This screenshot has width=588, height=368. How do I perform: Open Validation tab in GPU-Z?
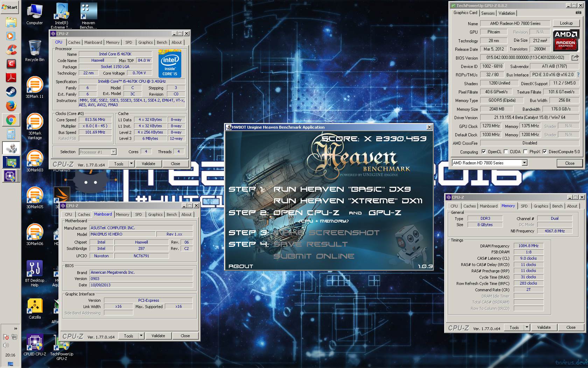[x=507, y=13]
